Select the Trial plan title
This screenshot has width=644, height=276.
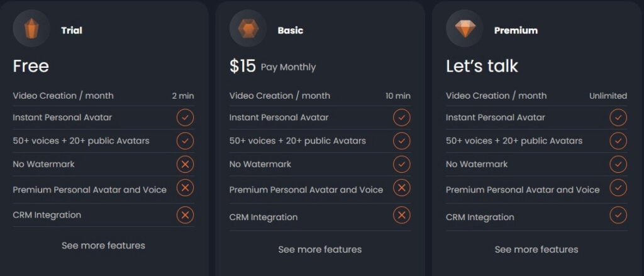coord(72,30)
